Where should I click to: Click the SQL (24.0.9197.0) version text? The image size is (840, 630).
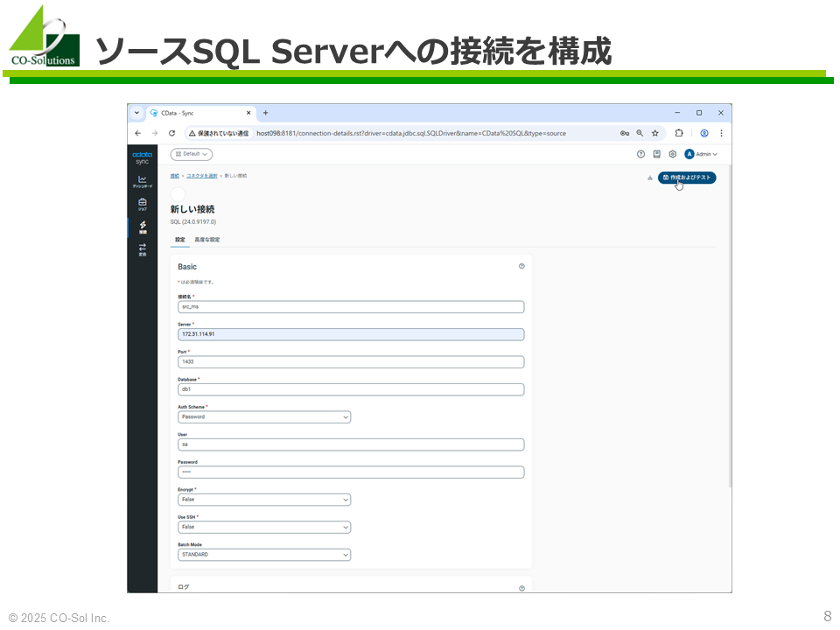point(193,221)
